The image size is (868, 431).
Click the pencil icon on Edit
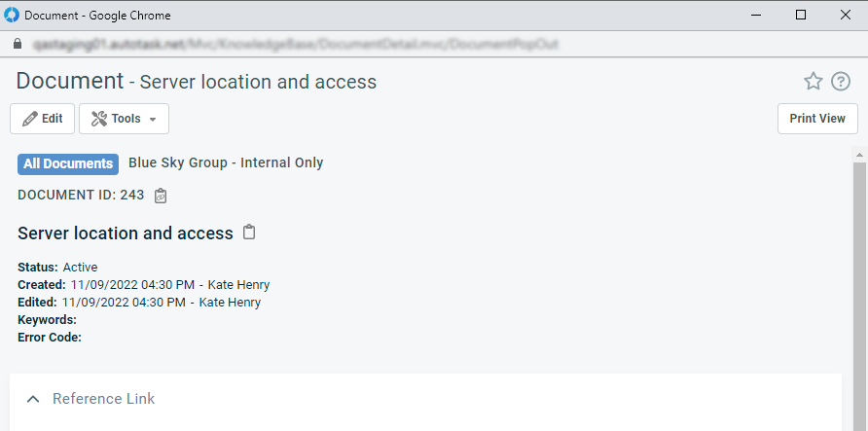[x=30, y=119]
